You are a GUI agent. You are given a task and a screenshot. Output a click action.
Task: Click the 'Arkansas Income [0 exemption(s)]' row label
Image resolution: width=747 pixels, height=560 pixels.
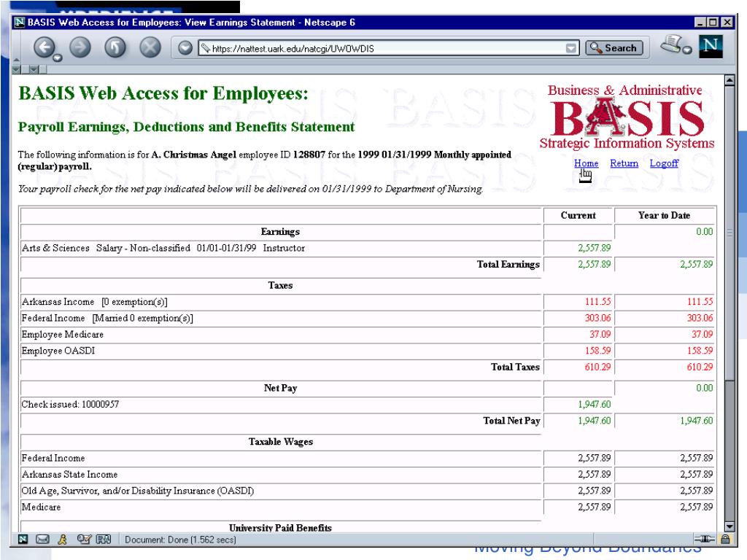[x=94, y=302]
